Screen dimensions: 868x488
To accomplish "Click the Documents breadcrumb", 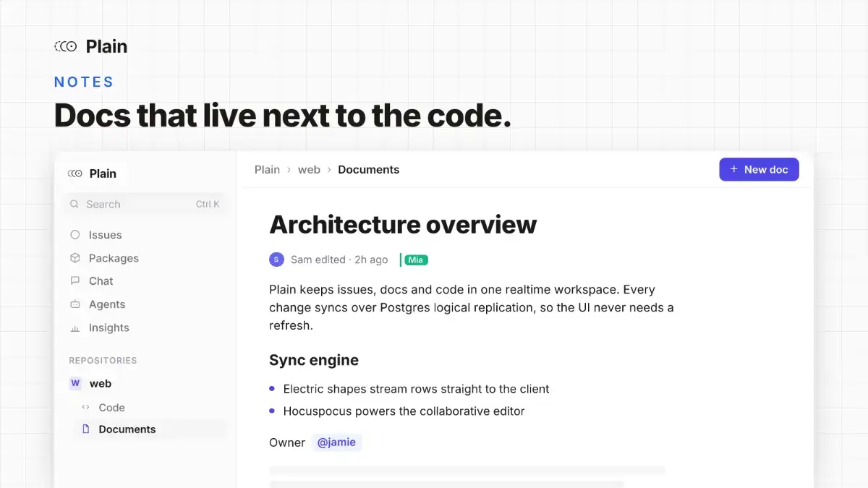I will 368,170.
